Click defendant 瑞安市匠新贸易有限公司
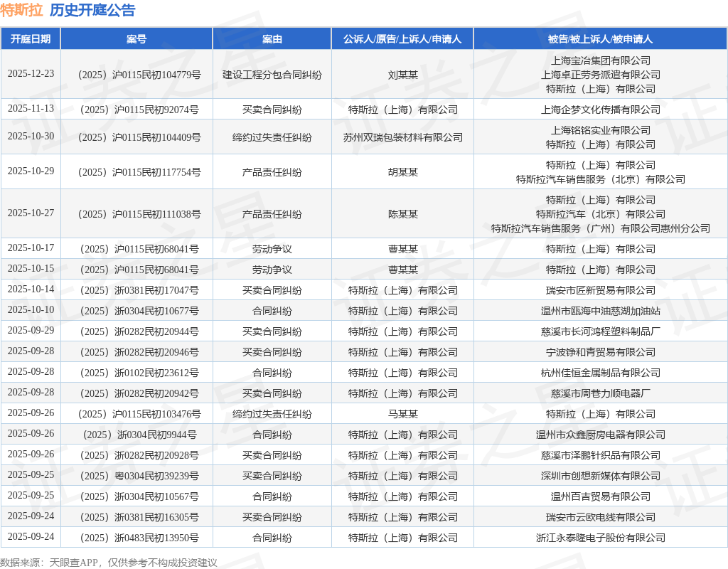This screenshot has height=569, width=728. pos(600,290)
